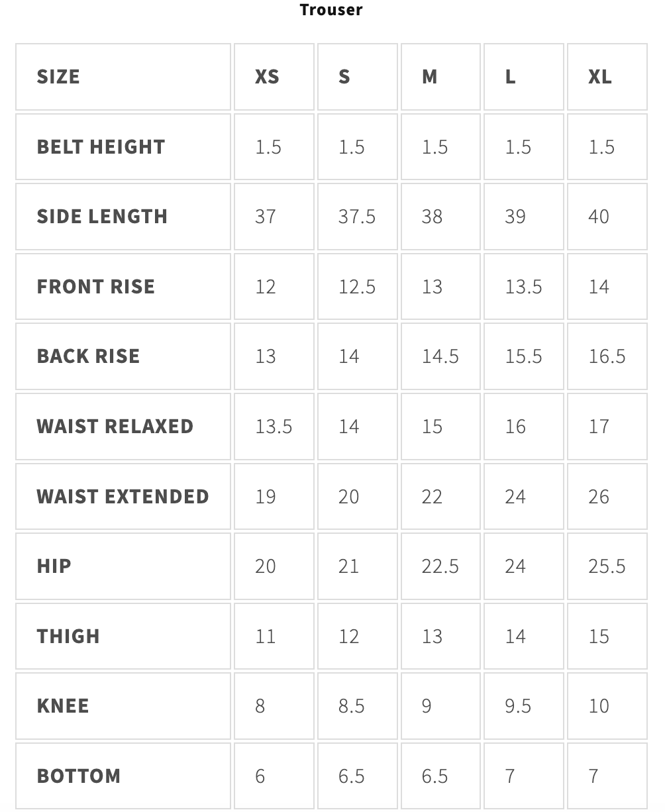665x812 pixels.
Task: Click the hip value for size M
Action: (x=440, y=566)
